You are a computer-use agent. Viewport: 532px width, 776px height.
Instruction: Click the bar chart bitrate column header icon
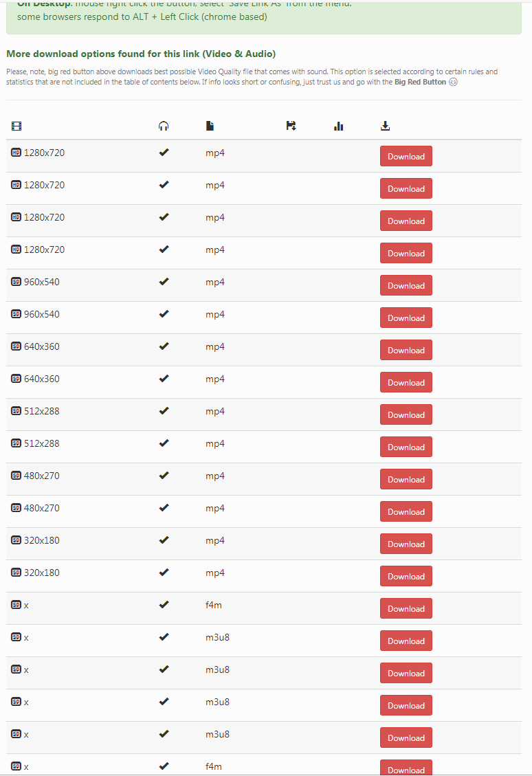[338, 126]
